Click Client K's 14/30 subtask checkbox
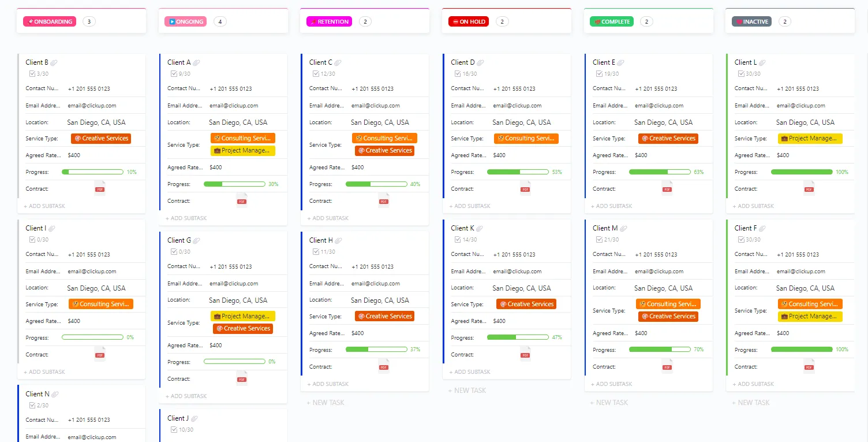The width and height of the screenshot is (868, 442). [x=458, y=239]
